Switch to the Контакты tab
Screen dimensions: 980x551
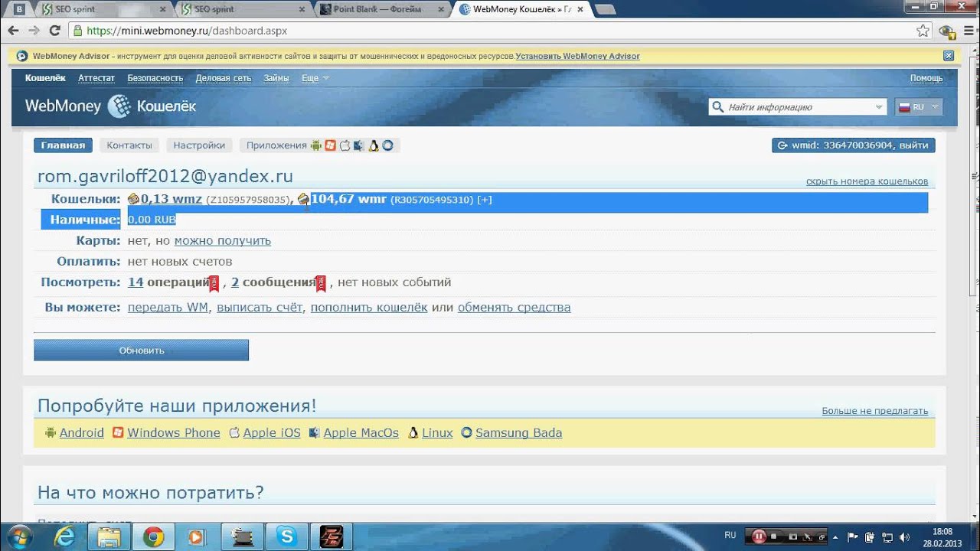pyautogui.click(x=129, y=145)
